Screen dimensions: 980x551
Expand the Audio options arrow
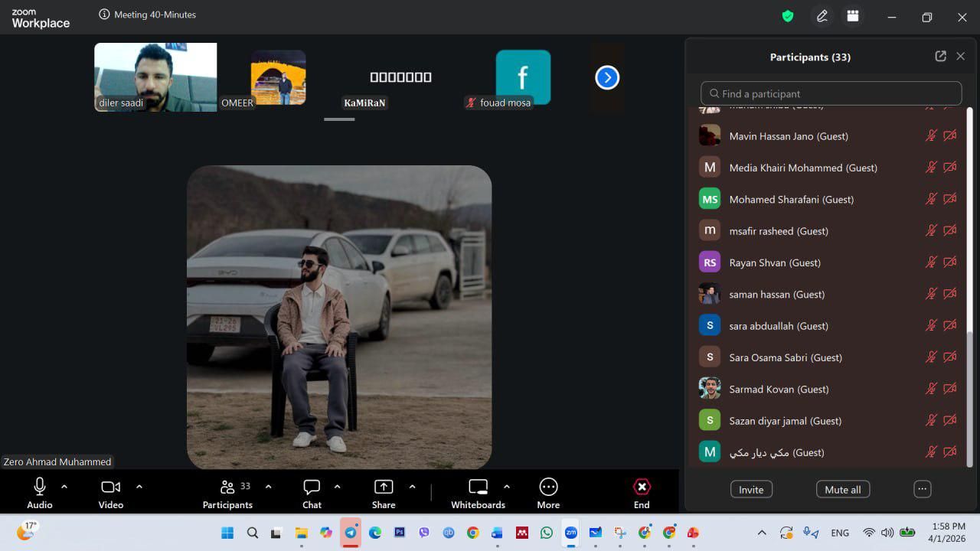tap(64, 487)
